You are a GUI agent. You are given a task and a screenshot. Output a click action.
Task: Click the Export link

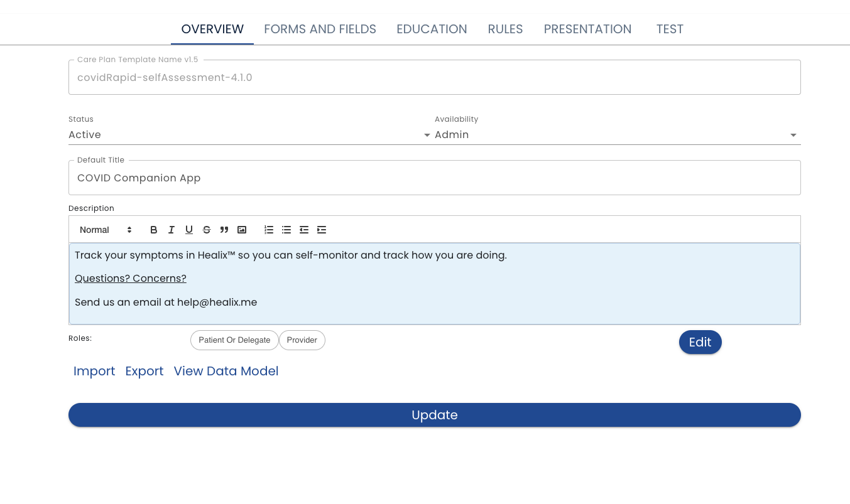click(144, 371)
